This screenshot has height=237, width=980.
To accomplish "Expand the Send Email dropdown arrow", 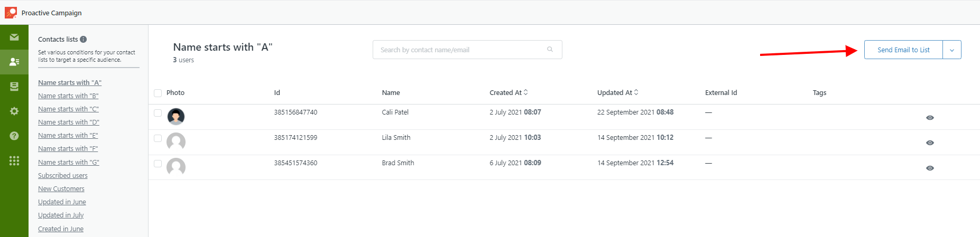I will point(952,50).
